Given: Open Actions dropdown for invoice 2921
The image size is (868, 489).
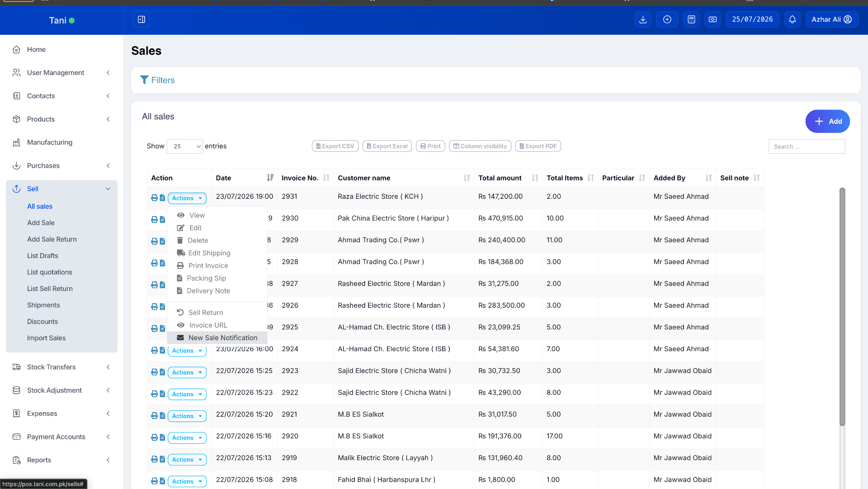Looking at the screenshot, I should point(187,416).
